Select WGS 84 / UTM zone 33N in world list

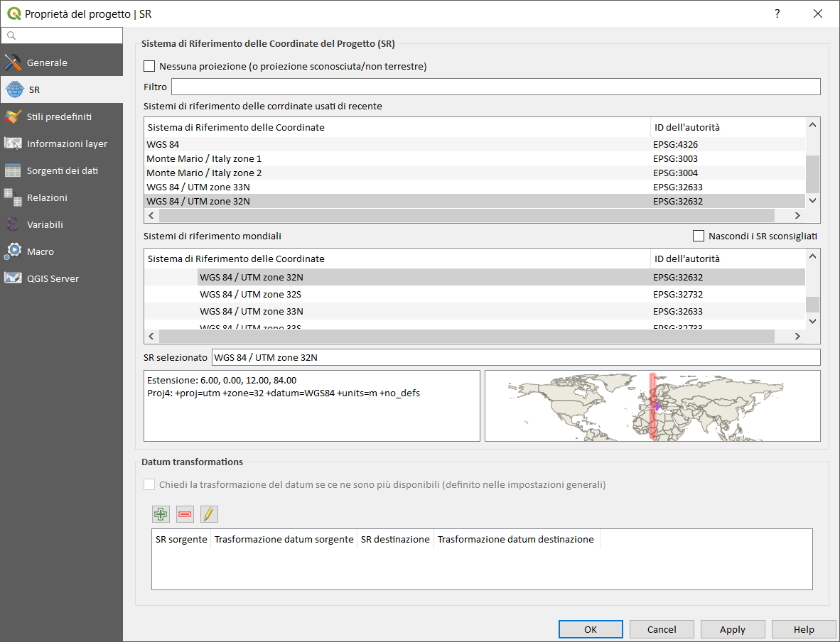pos(252,311)
